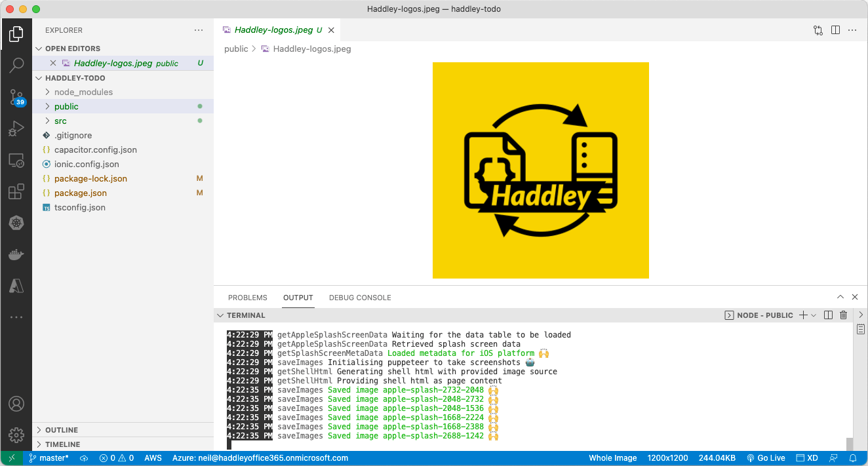Open the Manage gear icon

tap(16, 435)
